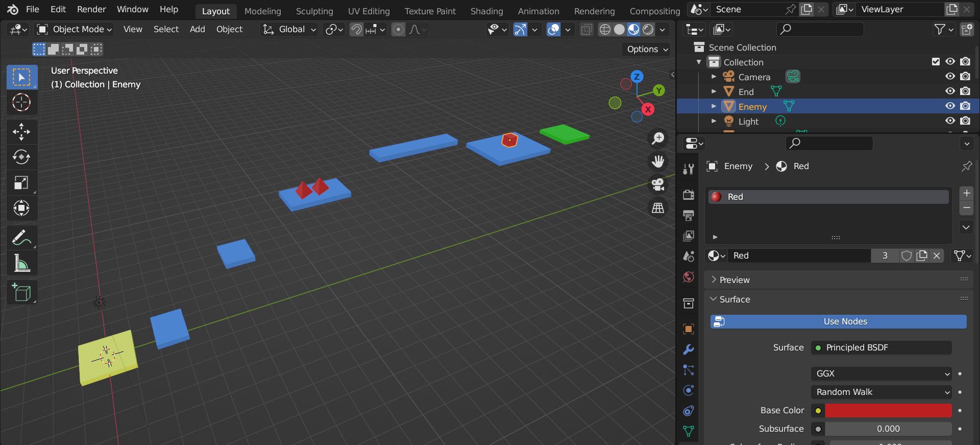Toggle proportional editing
The image size is (980, 445).
(x=399, y=30)
